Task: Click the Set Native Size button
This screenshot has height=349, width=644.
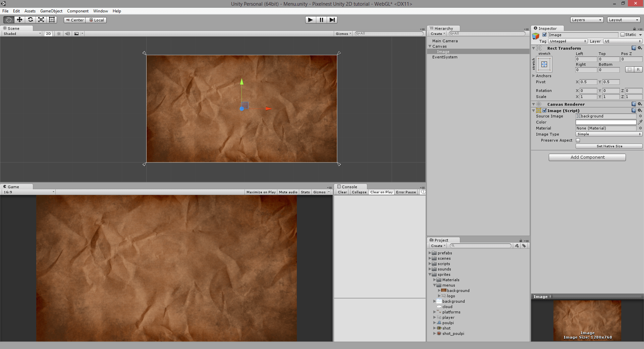Action: pos(608,146)
